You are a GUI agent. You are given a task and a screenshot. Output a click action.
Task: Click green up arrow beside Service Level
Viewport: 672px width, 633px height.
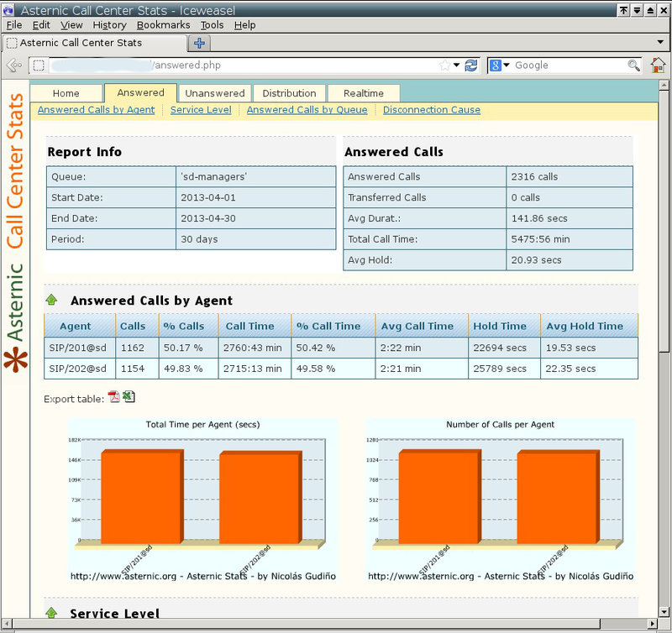51,614
